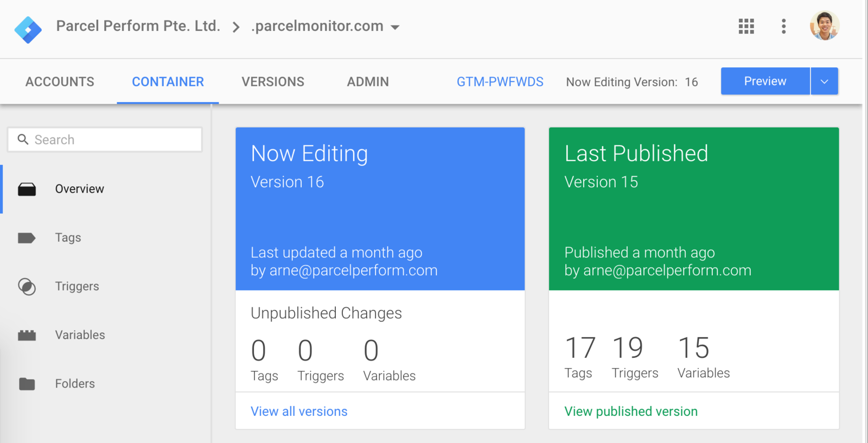Screen dimensions: 868x443
Task: Click the Last Published Version 15 card header
Action: tap(694, 209)
